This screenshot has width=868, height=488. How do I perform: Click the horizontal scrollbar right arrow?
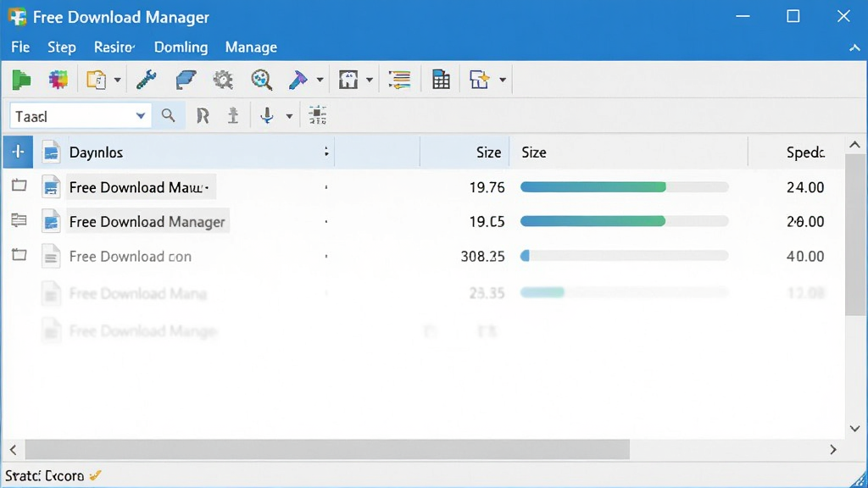pos(833,450)
